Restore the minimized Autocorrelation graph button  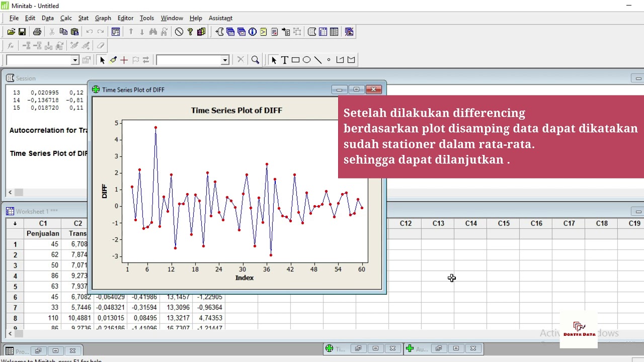coord(438,348)
